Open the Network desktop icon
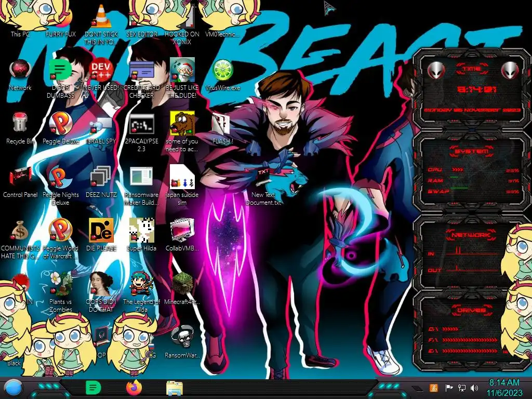The image size is (532, 399). pyautogui.click(x=20, y=75)
